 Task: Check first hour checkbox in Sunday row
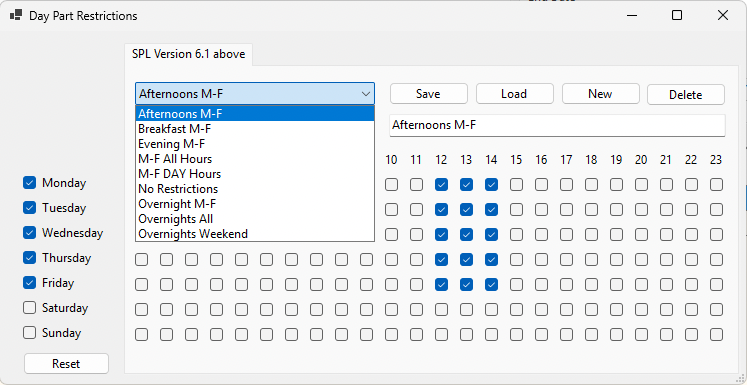click(141, 334)
